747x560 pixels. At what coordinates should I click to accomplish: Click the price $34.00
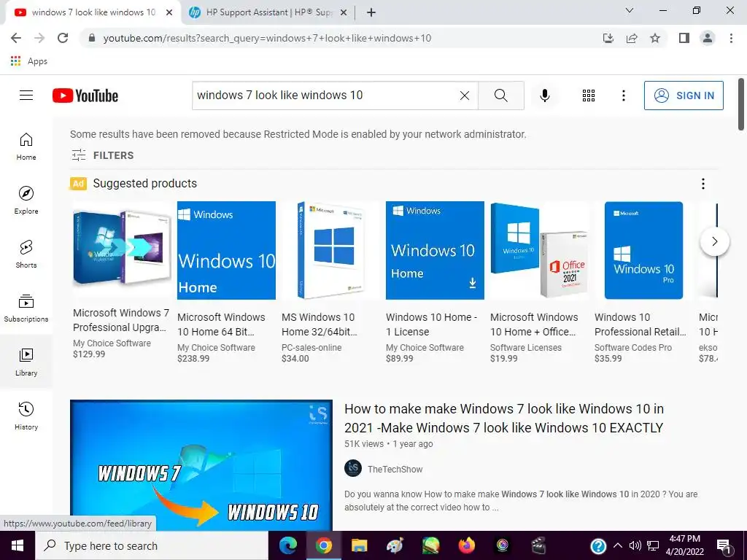point(295,359)
